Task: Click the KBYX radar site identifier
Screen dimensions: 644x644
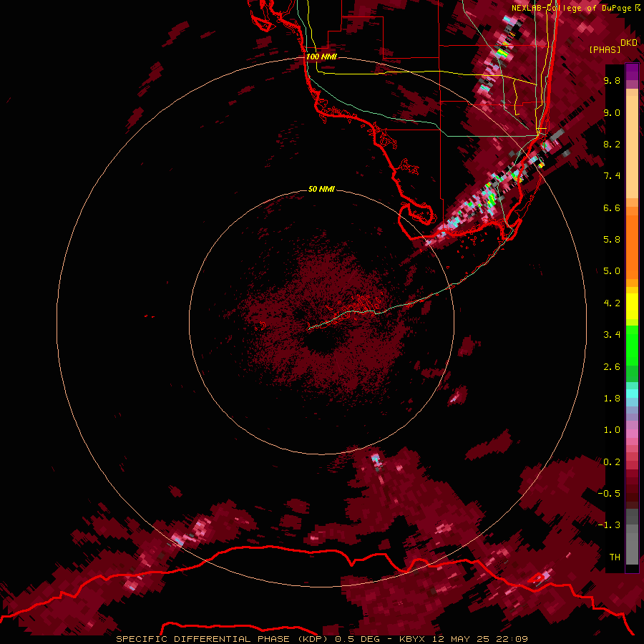Action: point(412,639)
